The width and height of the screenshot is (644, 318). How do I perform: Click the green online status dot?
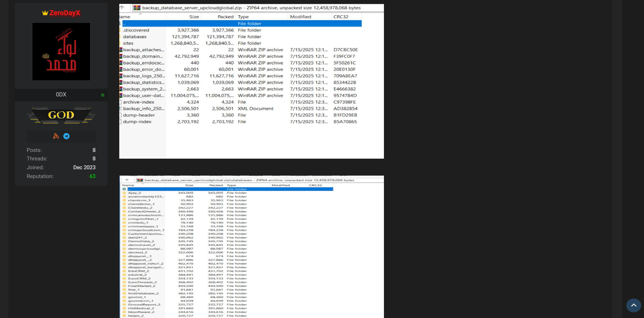tap(103, 95)
